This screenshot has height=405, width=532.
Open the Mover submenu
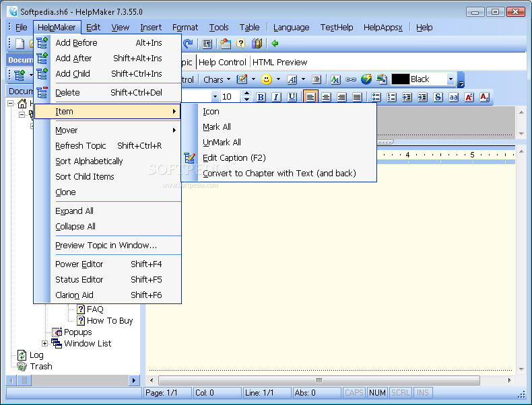(108, 130)
